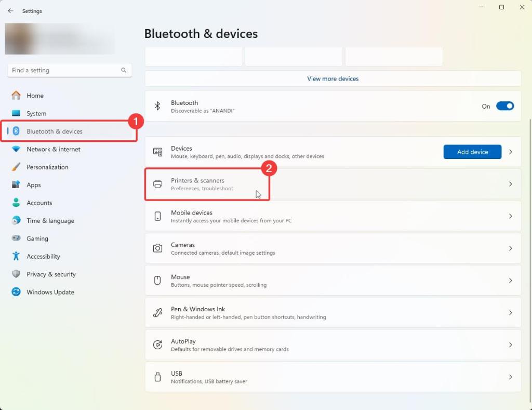Click the "Pen & Windows Ink" title

[x=198, y=309]
